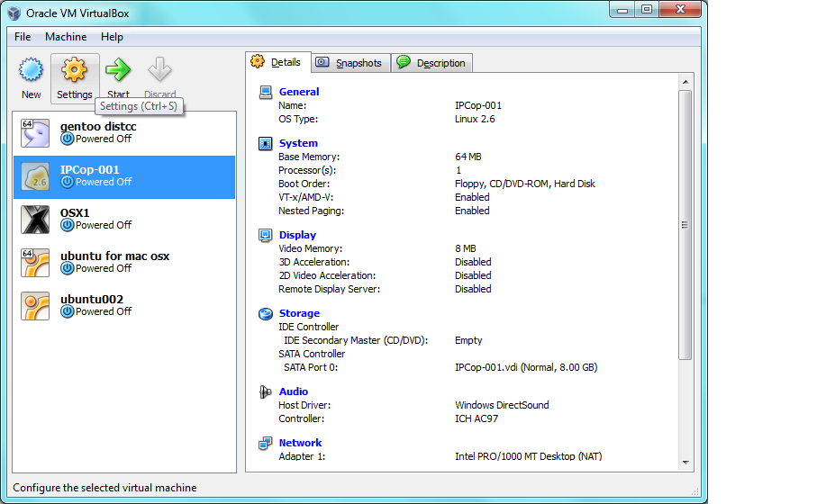Switch to the Snapshots tab
The height and width of the screenshot is (504, 817).
click(351, 63)
